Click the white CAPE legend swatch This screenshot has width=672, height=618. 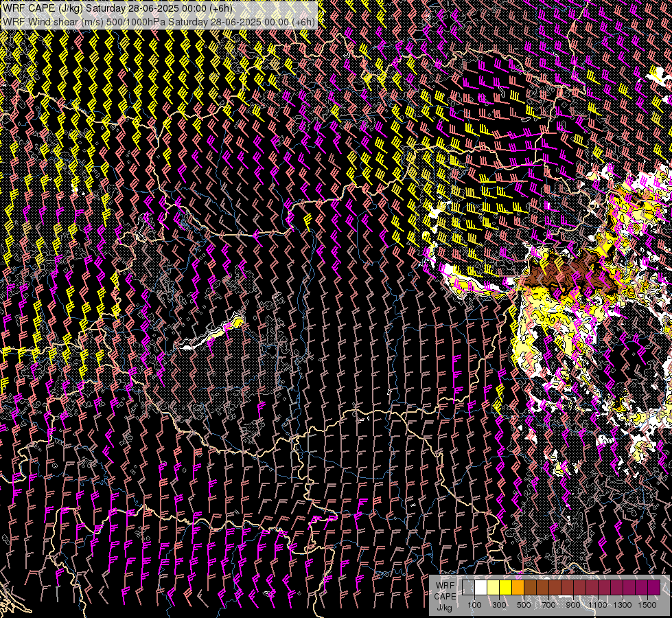point(481,587)
